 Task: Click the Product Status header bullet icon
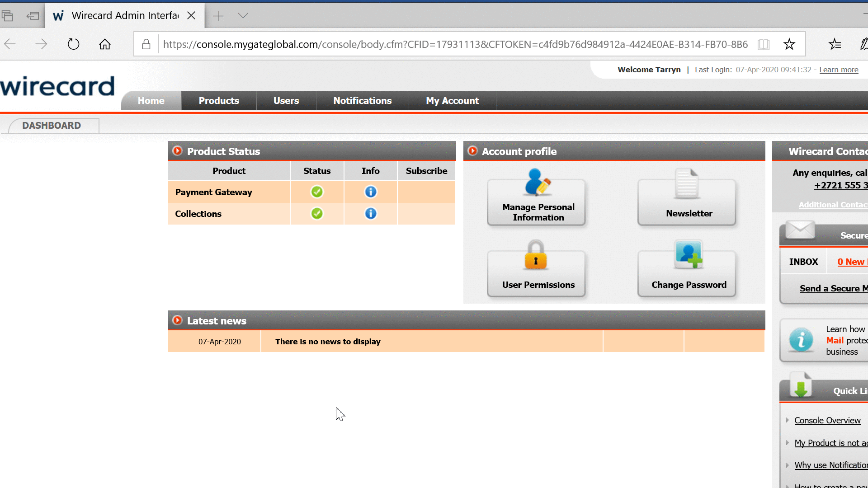pyautogui.click(x=178, y=151)
